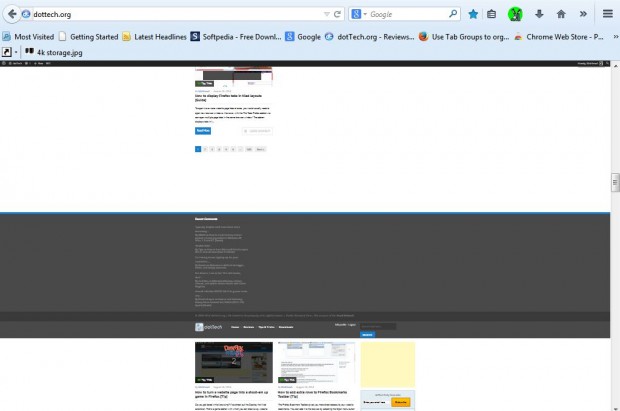Go back using the back arrow button
Screen dimensions: 620x411
[12, 14]
